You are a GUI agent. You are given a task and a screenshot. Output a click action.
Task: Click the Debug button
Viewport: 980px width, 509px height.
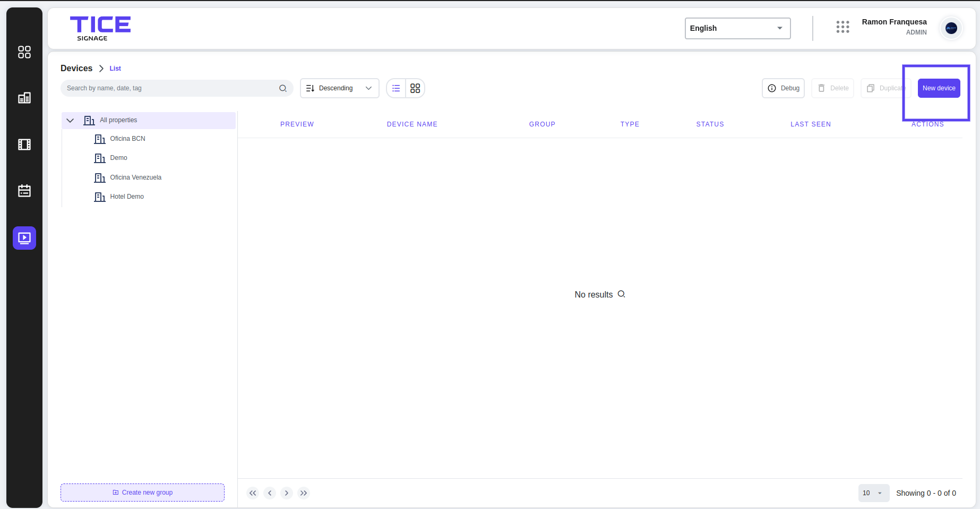pos(783,88)
